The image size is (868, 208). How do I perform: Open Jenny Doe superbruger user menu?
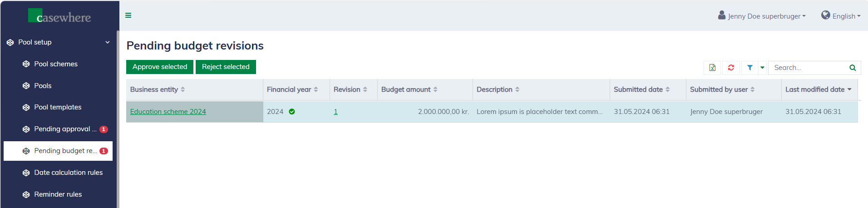point(762,16)
